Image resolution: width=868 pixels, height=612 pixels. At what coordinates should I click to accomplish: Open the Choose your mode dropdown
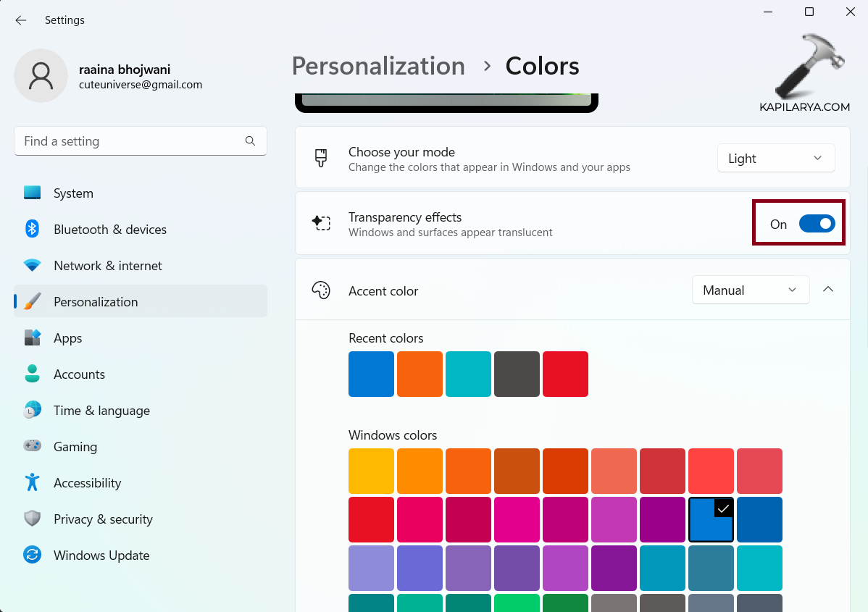775,159
